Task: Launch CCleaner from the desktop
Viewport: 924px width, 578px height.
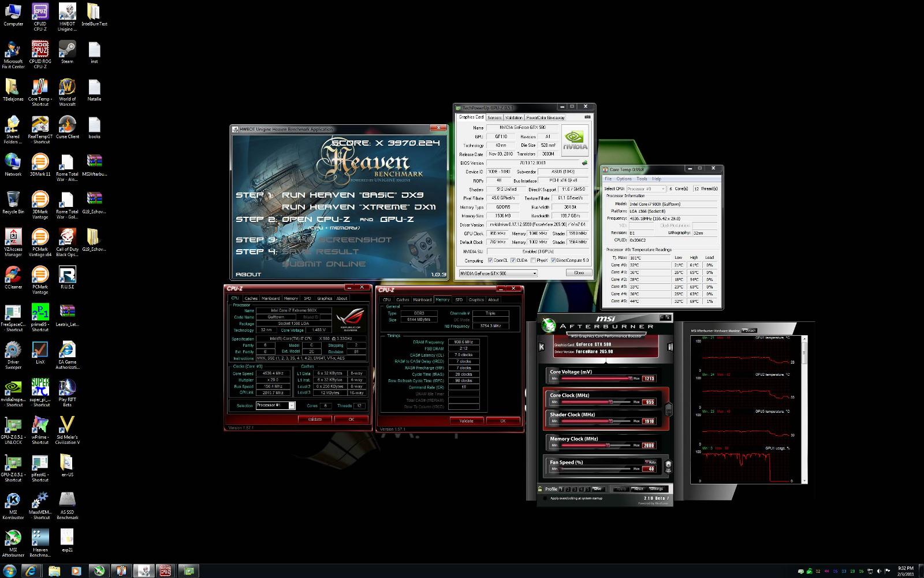Action: tap(13, 277)
